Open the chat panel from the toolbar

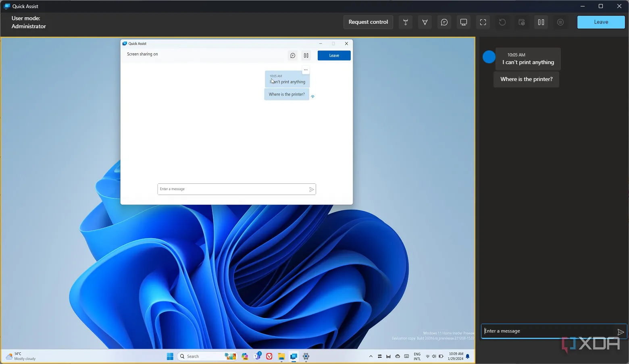(x=444, y=22)
